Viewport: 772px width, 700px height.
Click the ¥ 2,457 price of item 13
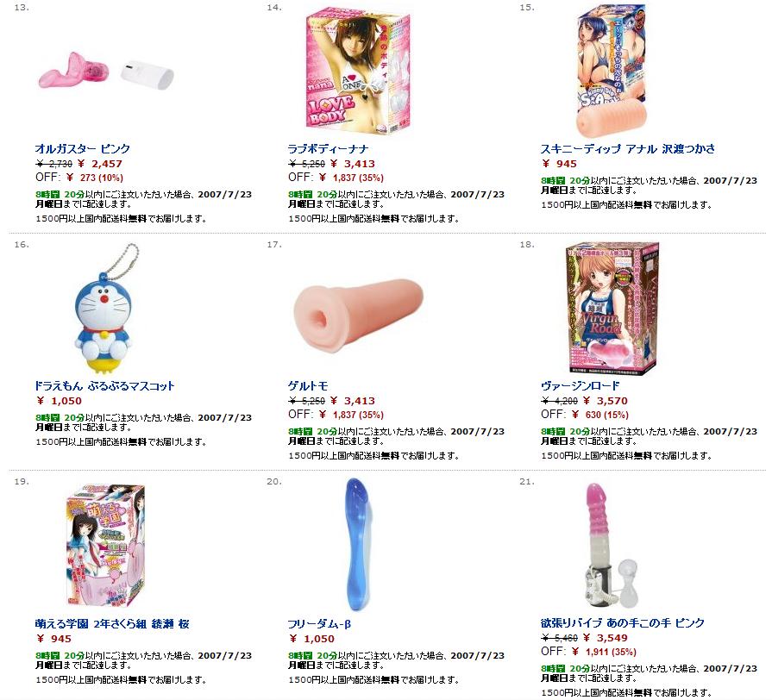coord(99,164)
